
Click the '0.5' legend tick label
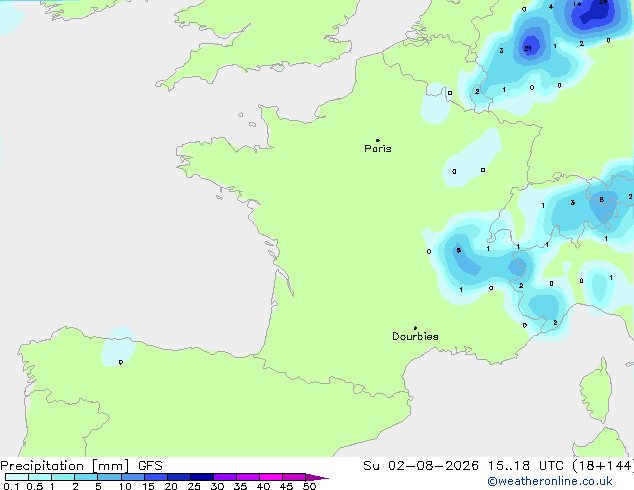point(35,486)
